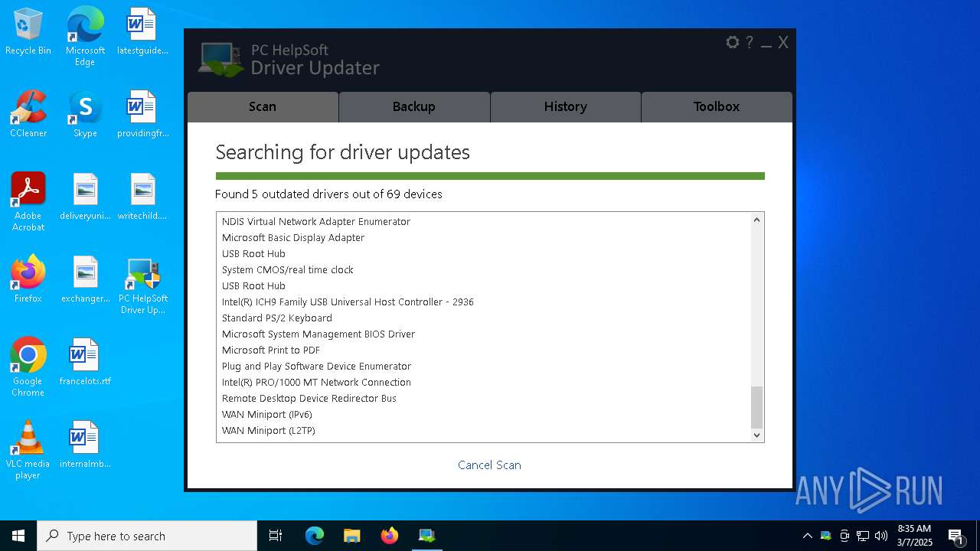Select Intel PRO/1000 MT Network Connection row
Screen dimensions: 980x551
(483, 382)
